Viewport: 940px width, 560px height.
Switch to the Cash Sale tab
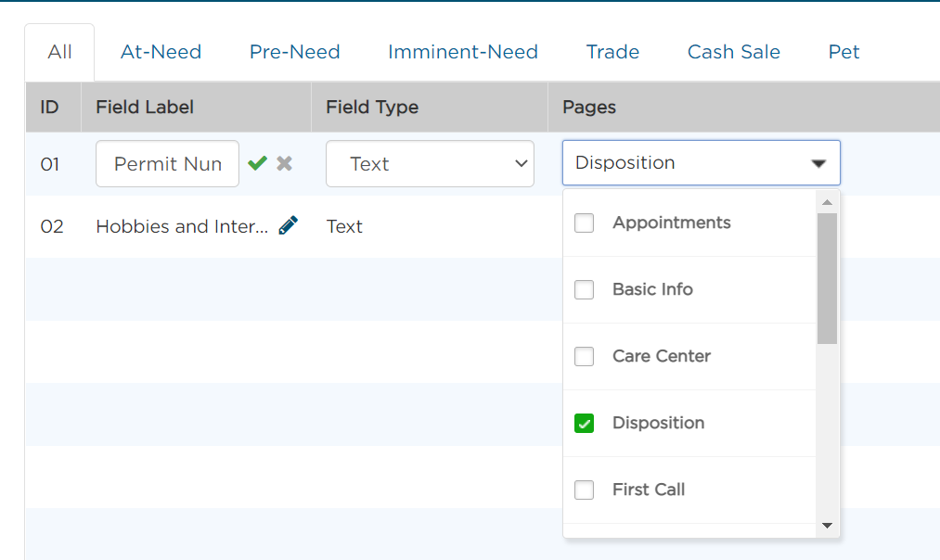[734, 52]
